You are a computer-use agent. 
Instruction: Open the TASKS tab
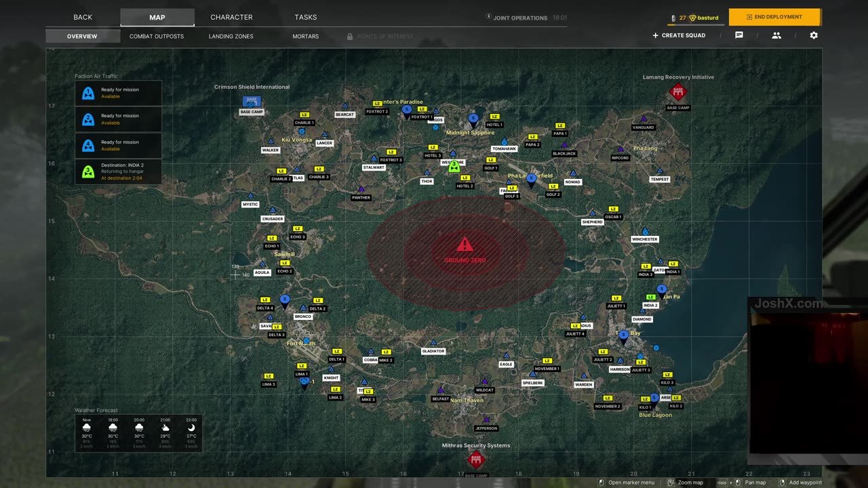306,17
